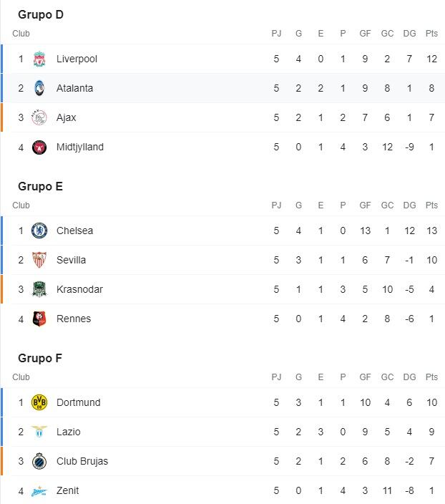445x504 pixels.
Task: Click the Grupo F heading
Action: [x=40, y=358]
